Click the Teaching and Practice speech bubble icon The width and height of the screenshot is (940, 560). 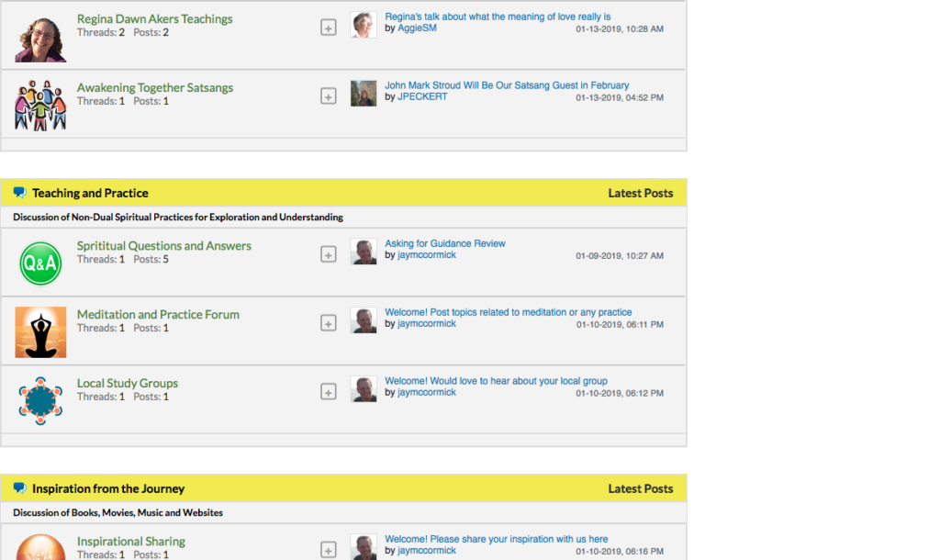[x=20, y=193]
